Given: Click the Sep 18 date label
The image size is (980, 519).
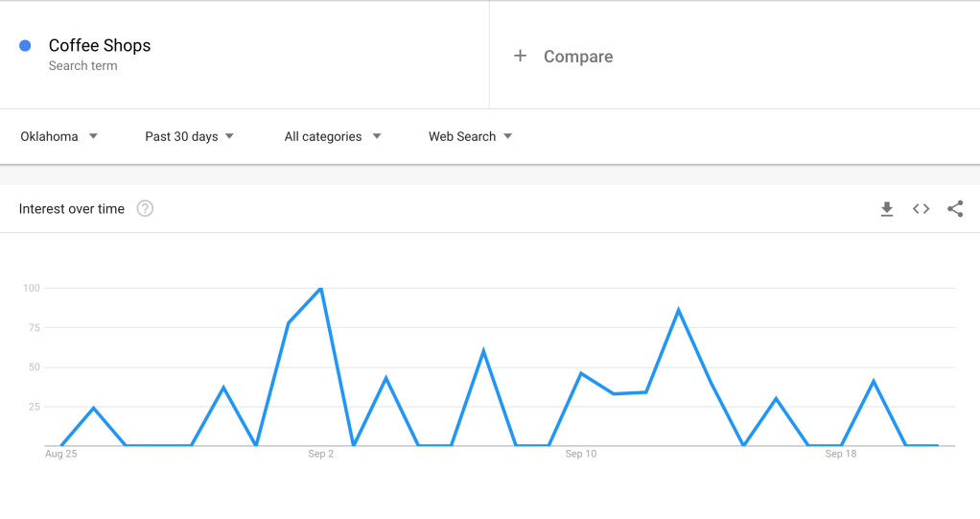Looking at the screenshot, I should tap(841, 454).
